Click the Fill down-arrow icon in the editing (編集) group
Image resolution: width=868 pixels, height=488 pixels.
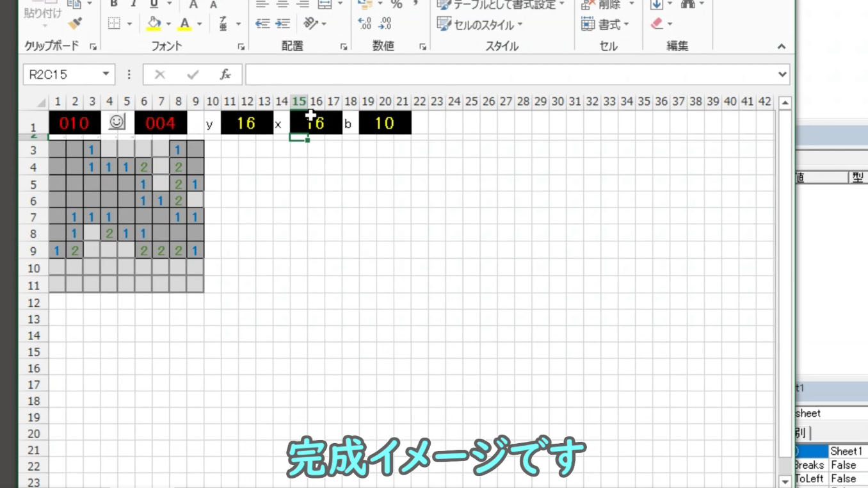pos(656,4)
